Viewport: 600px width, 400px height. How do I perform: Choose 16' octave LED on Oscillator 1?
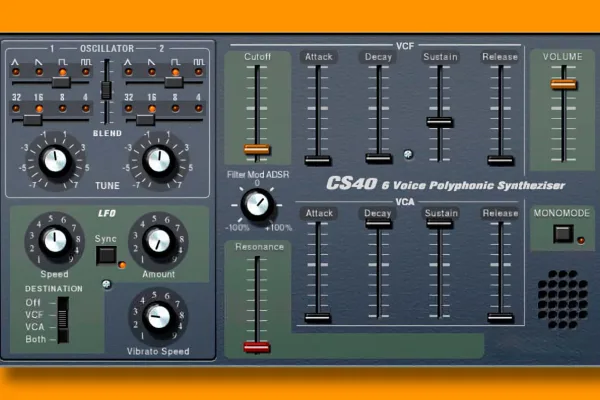[x=39, y=109]
